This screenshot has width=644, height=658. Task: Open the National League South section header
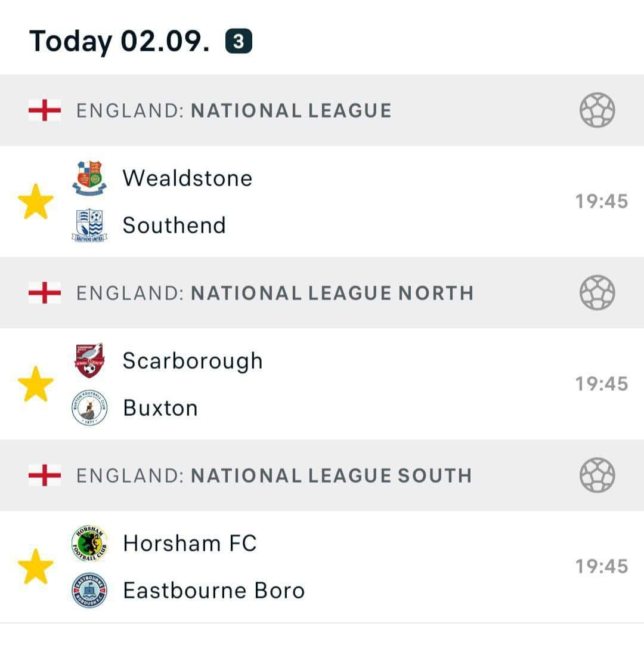pyautogui.click(x=322, y=475)
